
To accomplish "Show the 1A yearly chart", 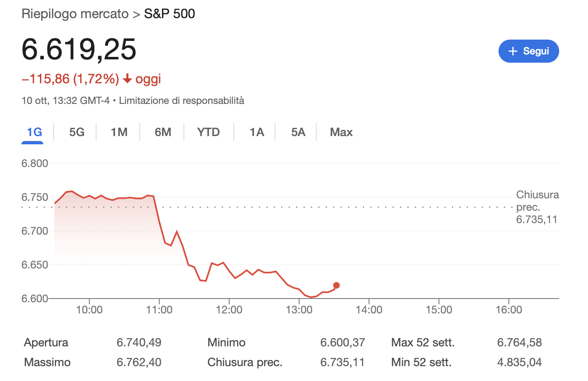I will (256, 132).
